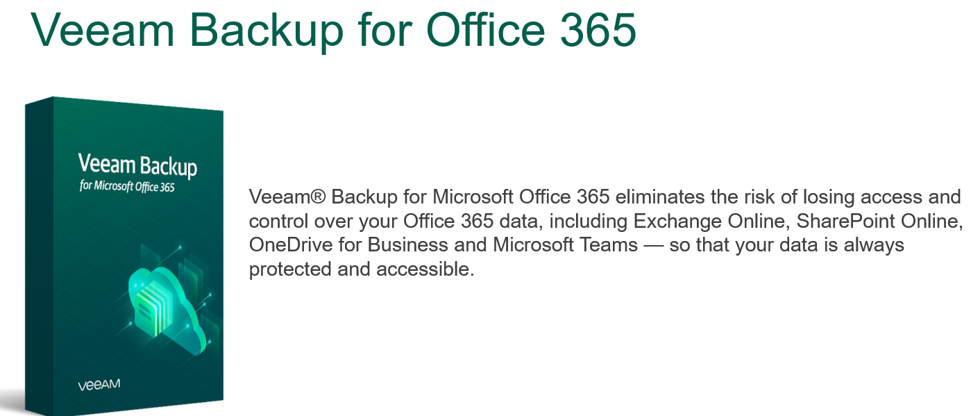Click the number "365" in the slide title
Viewport: 980px width, 416px height.
pos(598,28)
